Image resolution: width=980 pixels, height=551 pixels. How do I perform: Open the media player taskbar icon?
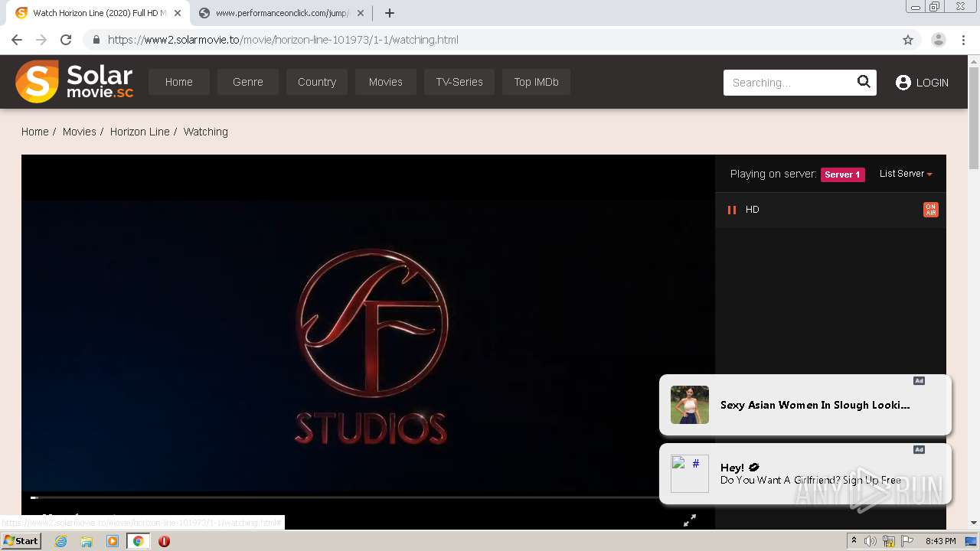point(113,541)
